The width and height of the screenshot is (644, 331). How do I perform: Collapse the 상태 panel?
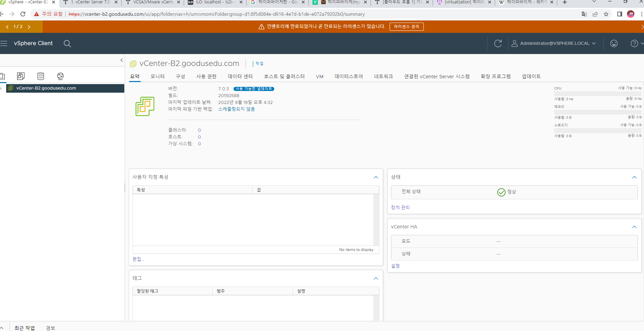pos(634,177)
